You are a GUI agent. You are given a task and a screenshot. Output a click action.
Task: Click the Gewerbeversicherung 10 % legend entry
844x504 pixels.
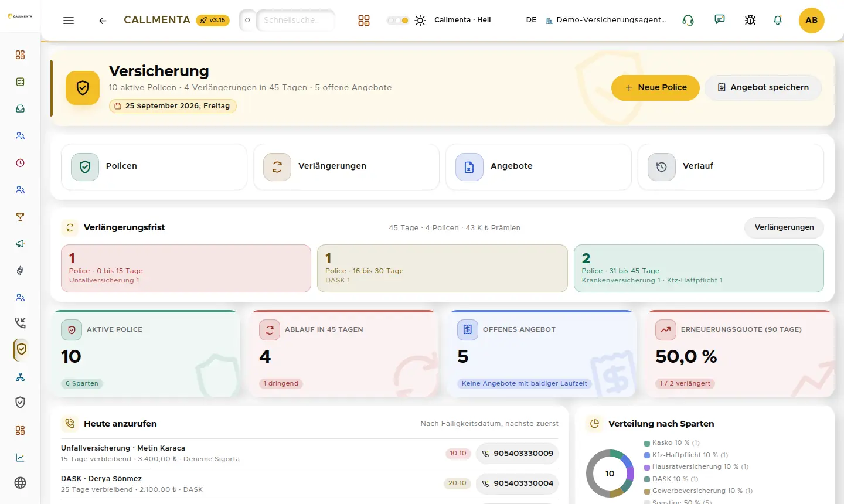tap(699, 491)
